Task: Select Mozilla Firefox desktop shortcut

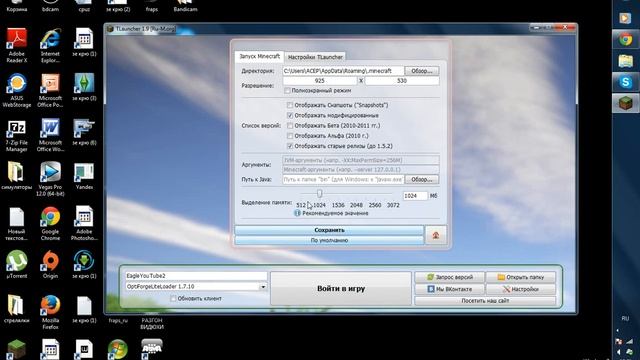Action: pyautogui.click(x=50, y=312)
